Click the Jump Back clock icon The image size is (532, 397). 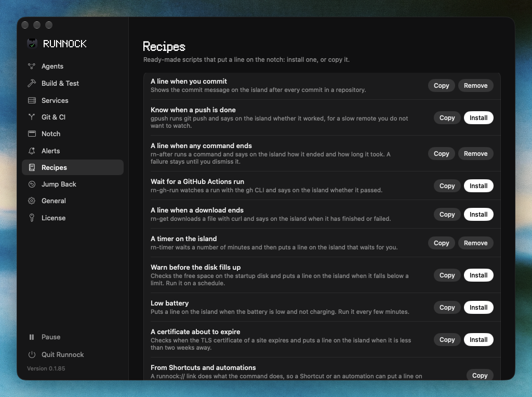pos(32,184)
